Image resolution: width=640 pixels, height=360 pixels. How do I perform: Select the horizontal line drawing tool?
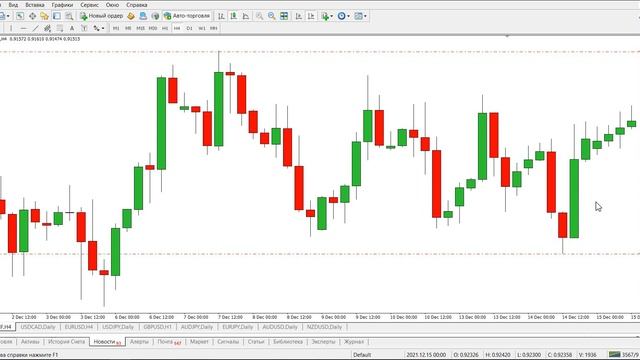(x=24, y=28)
